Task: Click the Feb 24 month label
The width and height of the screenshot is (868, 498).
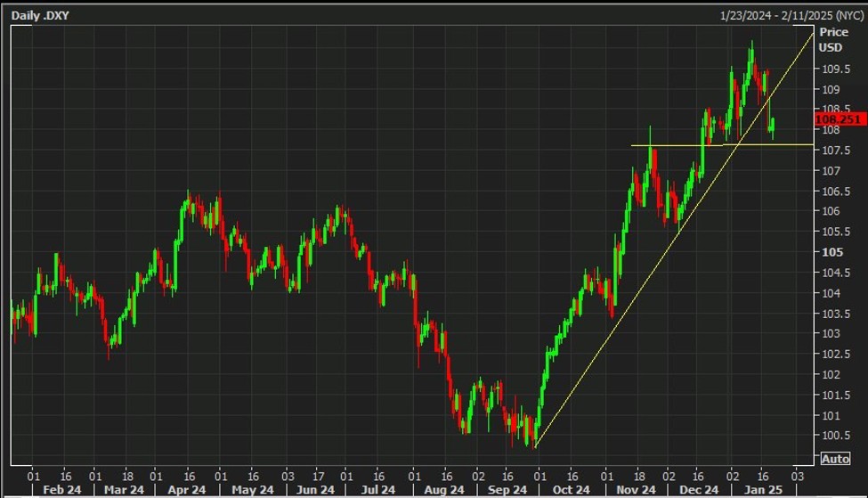Action: pos(61,489)
